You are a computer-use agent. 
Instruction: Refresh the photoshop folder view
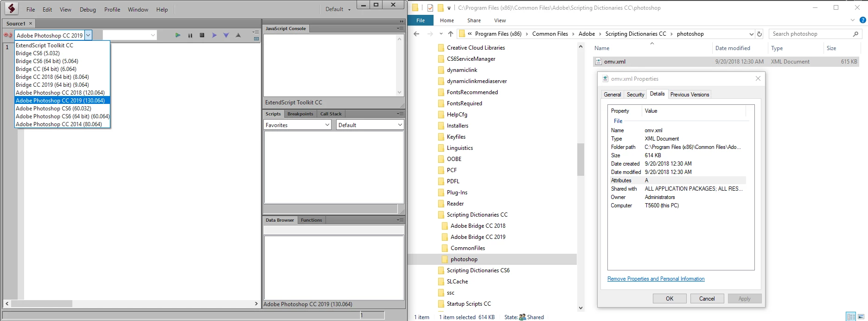[759, 34]
